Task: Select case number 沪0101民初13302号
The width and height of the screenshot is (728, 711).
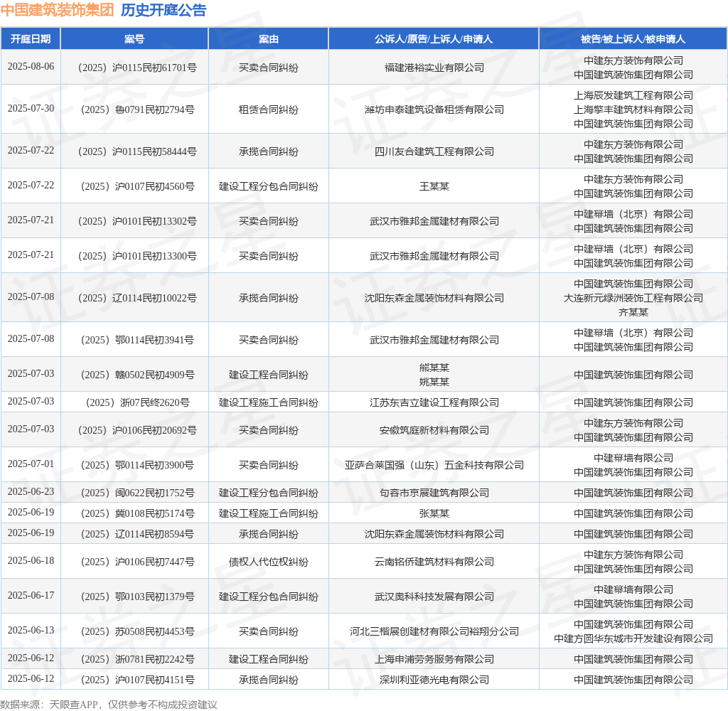Action: (137, 221)
